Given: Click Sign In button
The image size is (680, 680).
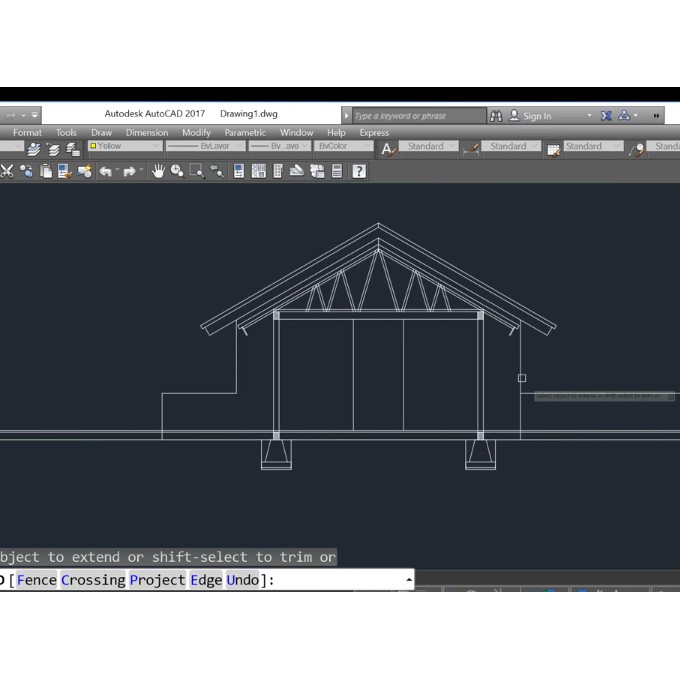Looking at the screenshot, I should point(536,116).
